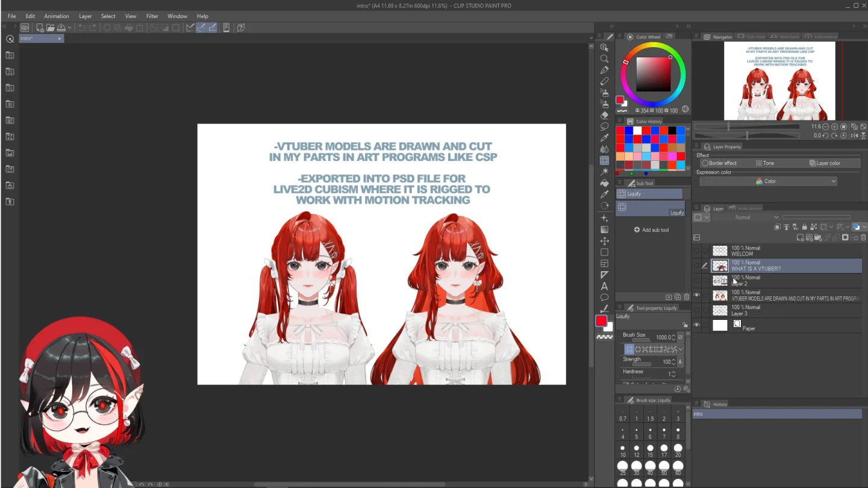The width and height of the screenshot is (868, 488).
Task: Select the Balloon tool
Action: (604, 298)
